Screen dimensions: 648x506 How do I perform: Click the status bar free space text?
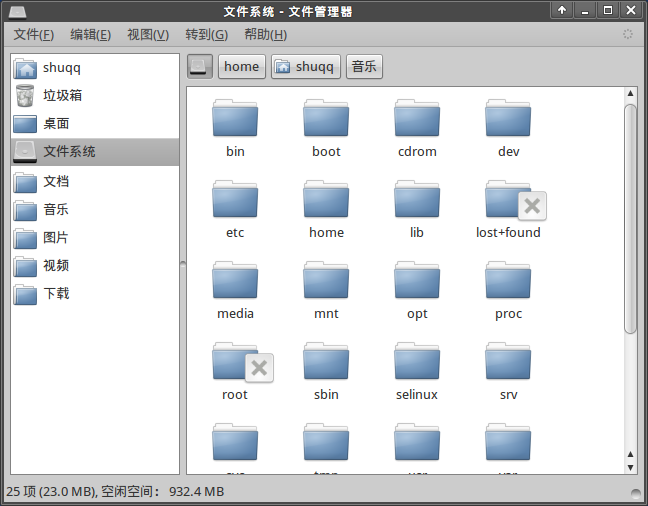coord(163,492)
